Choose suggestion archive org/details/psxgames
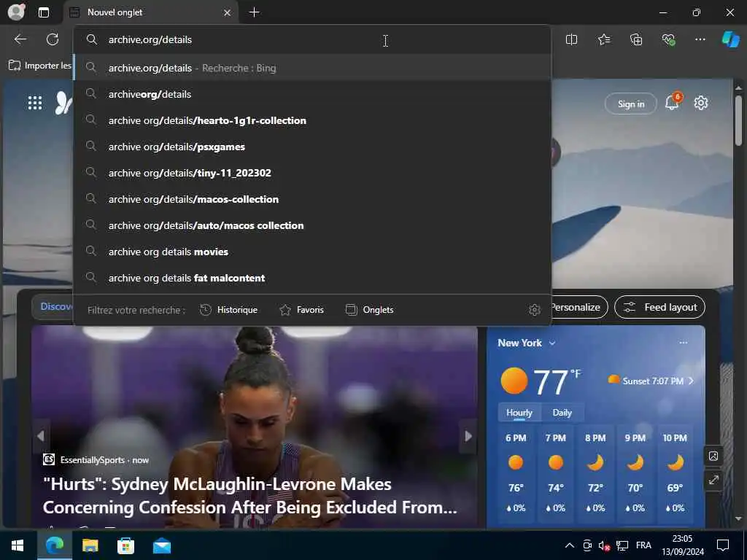The image size is (747, 560). (312, 147)
